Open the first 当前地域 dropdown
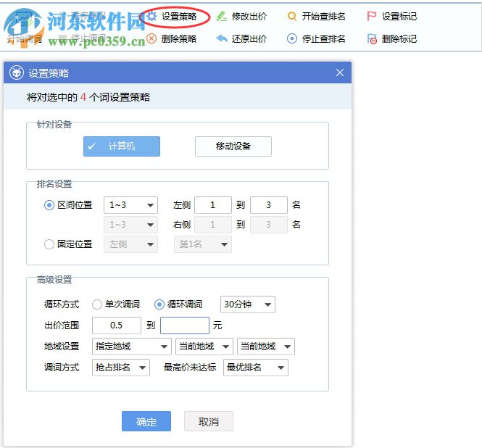Screen dimensions: 482x448 tap(204, 347)
